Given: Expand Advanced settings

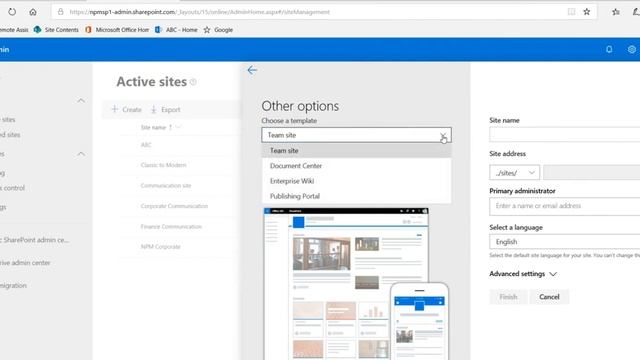Looking at the screenshot, I should point(523,274).
